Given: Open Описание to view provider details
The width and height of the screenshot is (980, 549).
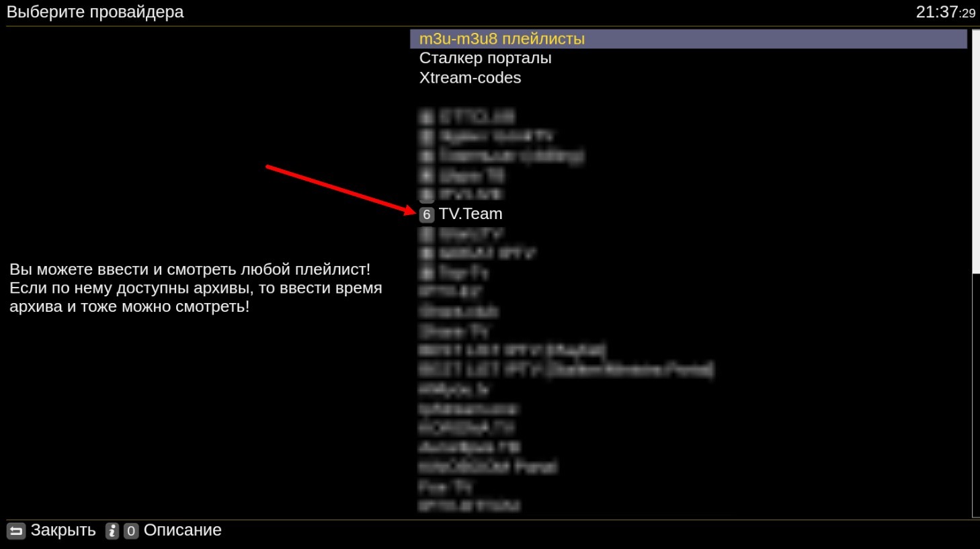Looking at the screenshot, I should [x=181, y=530].
